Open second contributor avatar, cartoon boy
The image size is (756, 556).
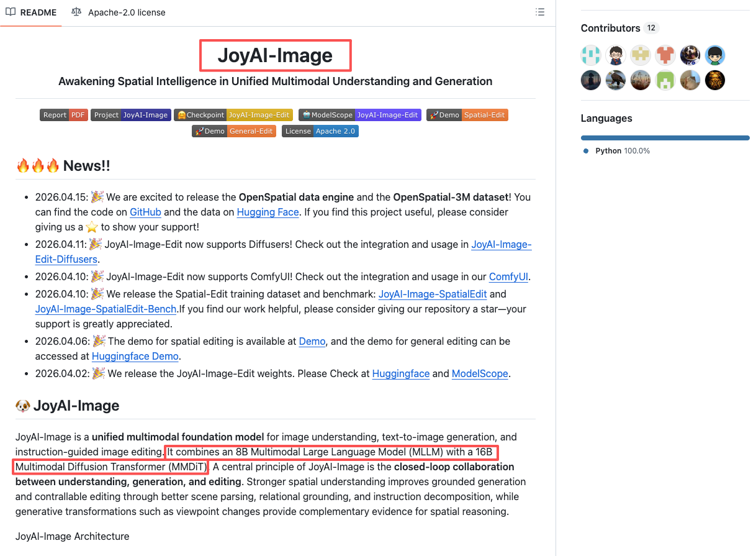(x=616, y=55)
